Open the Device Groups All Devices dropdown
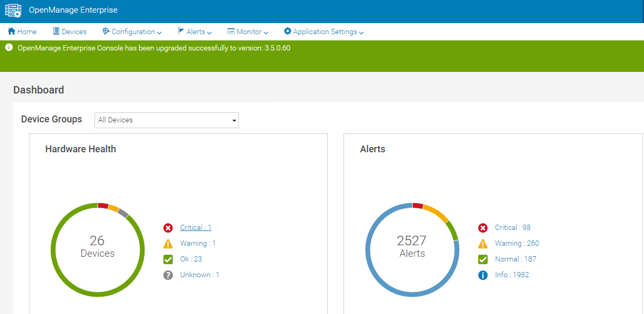This screenshot has width=644, height=314. [167, 120]
